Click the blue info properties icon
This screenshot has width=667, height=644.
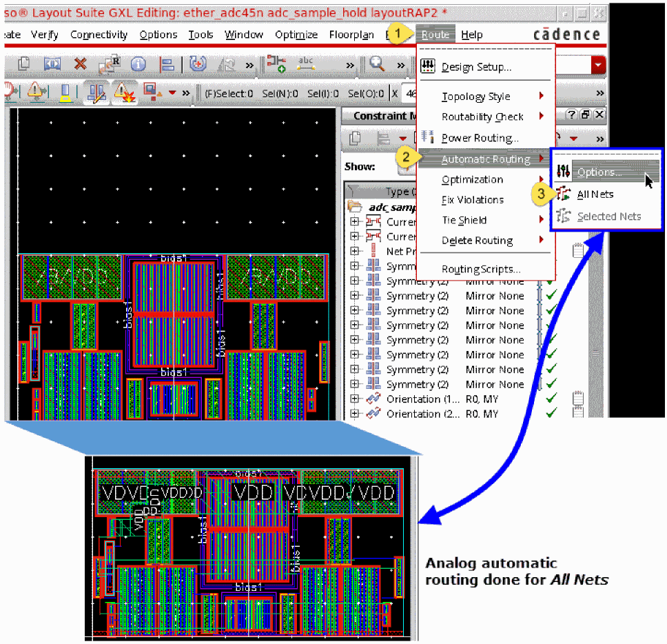coord(138,63)
